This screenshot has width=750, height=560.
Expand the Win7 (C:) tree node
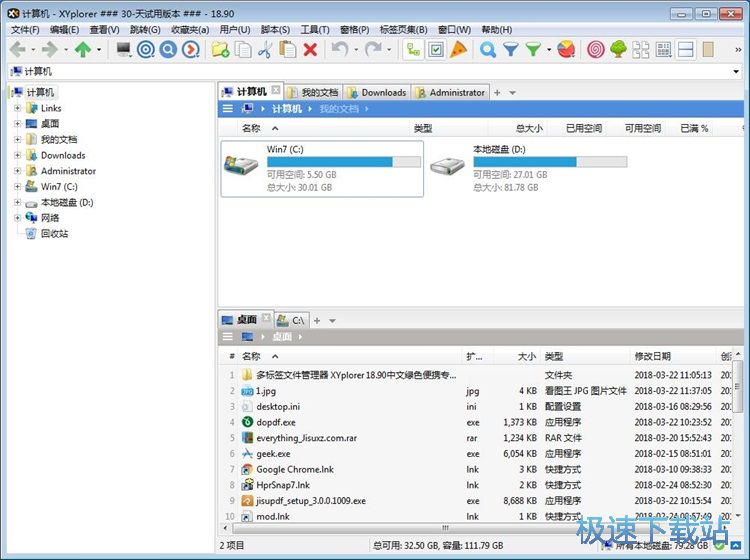tap(17, 186)
